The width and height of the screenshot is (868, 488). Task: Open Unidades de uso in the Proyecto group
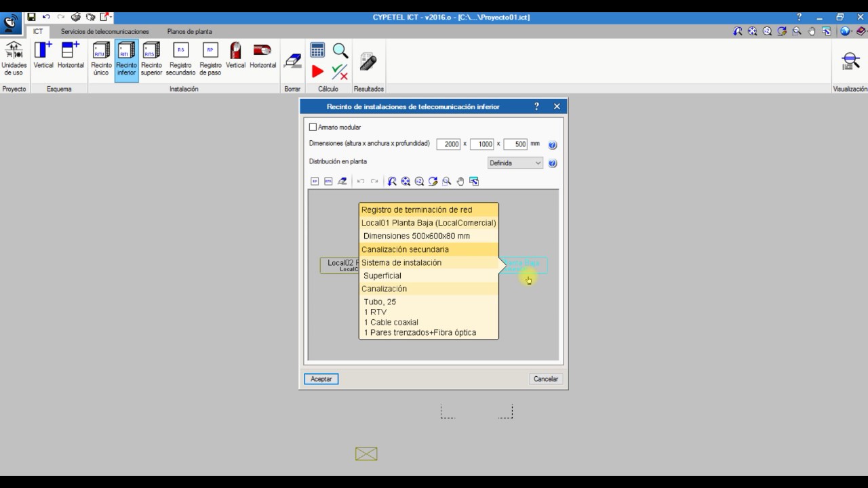tap(14, 59)
